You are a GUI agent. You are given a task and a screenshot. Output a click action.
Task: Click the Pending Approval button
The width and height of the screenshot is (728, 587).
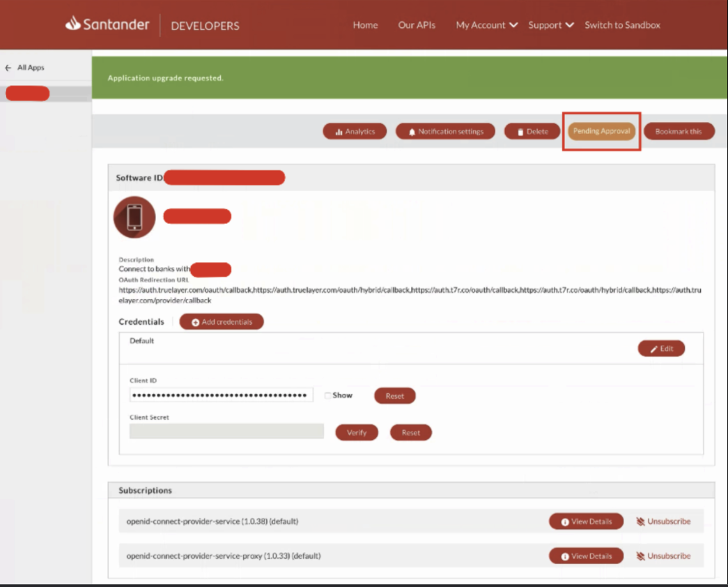601,131
